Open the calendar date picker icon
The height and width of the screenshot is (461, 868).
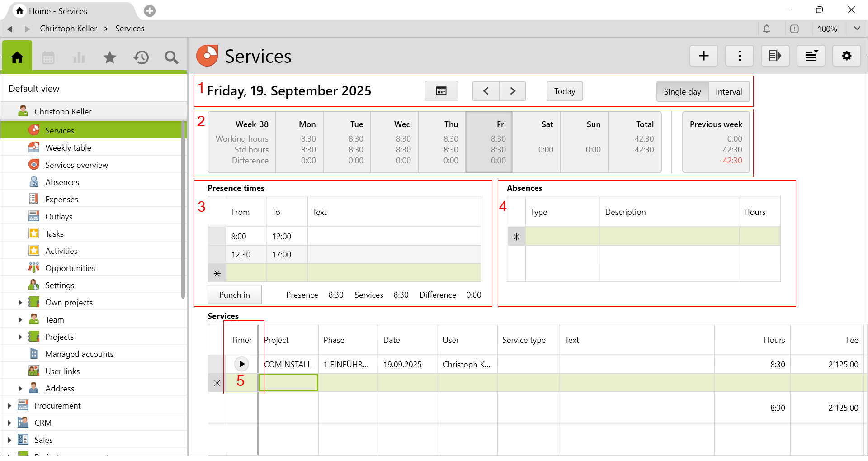tap(441, 91)
